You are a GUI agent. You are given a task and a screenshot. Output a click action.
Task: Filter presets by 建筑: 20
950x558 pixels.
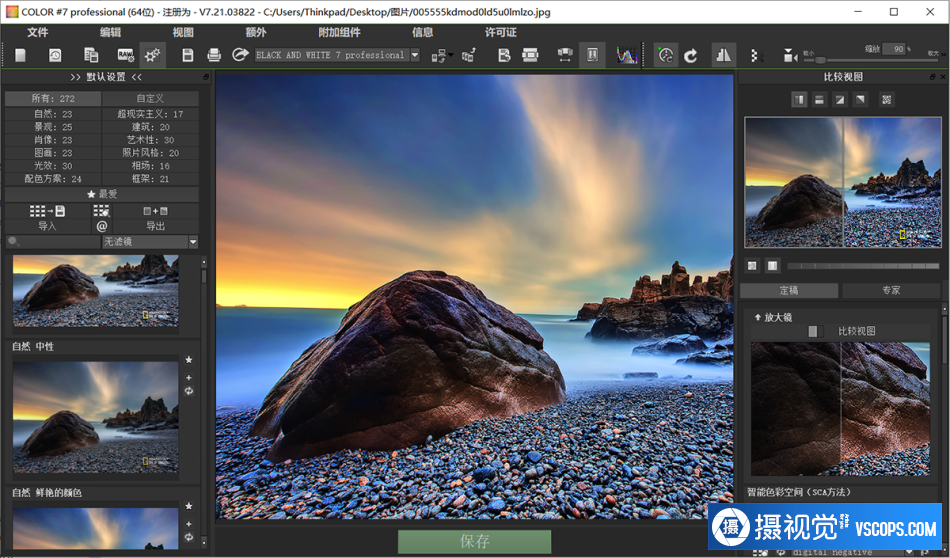[150, 127]
